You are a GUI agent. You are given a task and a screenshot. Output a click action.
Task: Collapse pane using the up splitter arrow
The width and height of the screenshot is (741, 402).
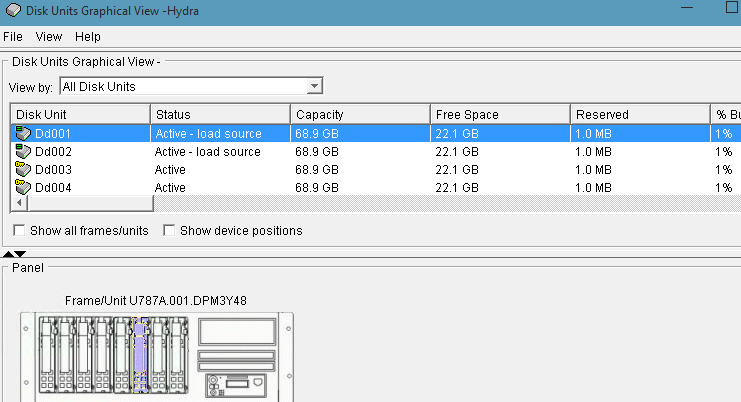click(9, 254)
